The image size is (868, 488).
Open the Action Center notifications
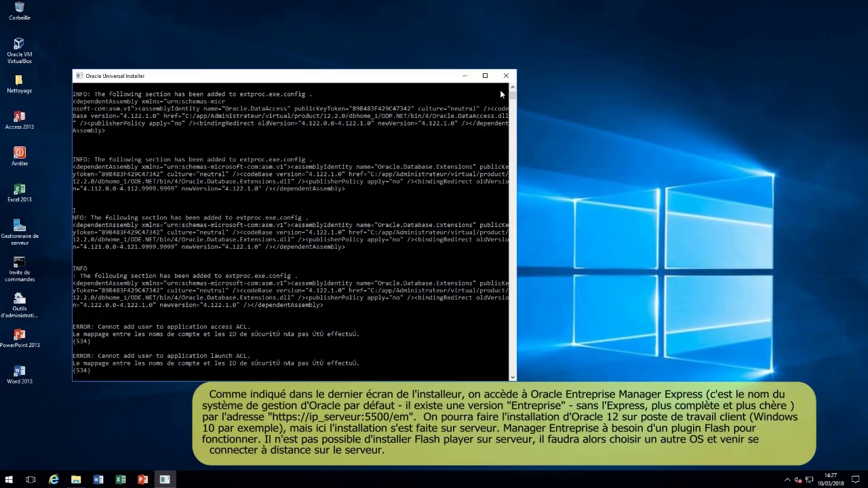[x=855, y=479]
